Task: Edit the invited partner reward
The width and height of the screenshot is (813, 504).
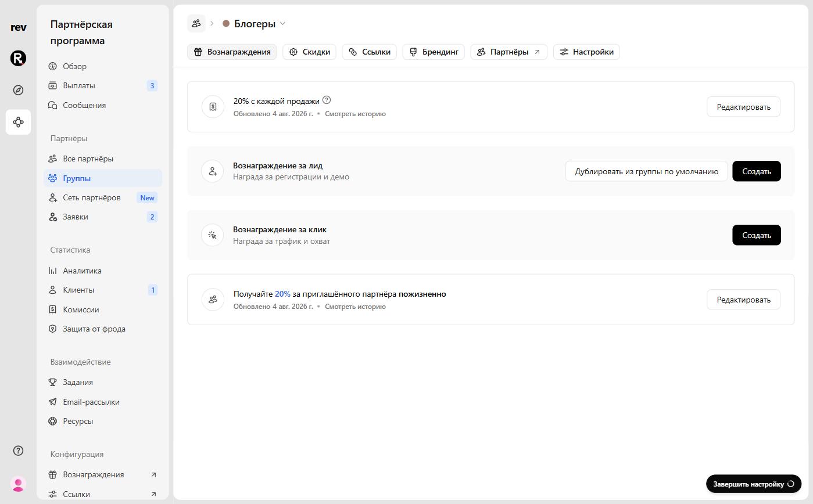Action: tap(743, 300)
